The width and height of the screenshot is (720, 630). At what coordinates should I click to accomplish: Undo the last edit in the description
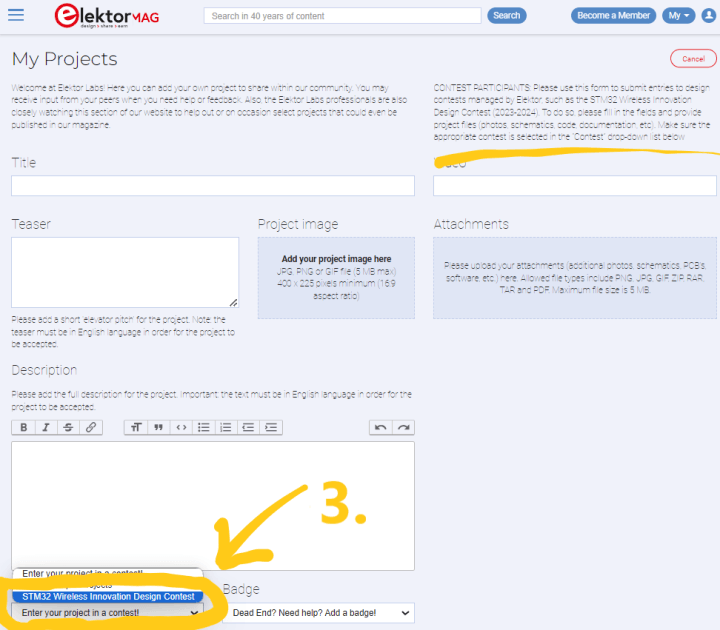[380, 427]
